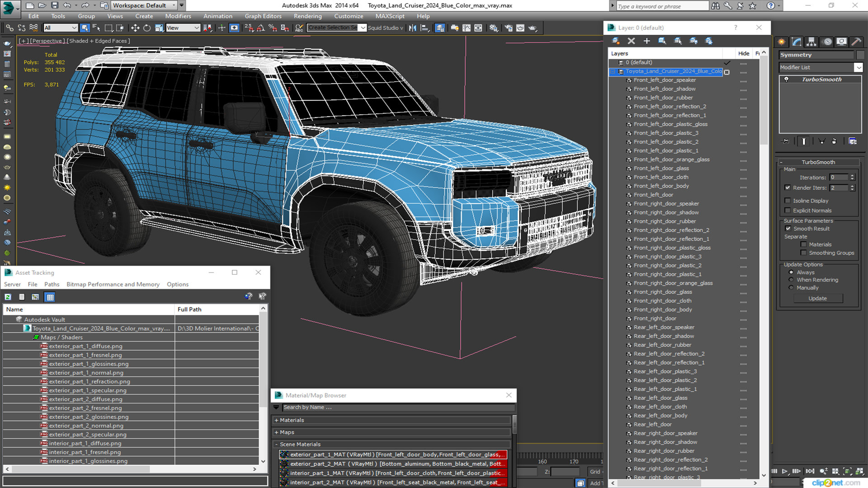Screen dimensions: 868x488
Task: Click the Select Object tool icon
Action: click(85, 28)
